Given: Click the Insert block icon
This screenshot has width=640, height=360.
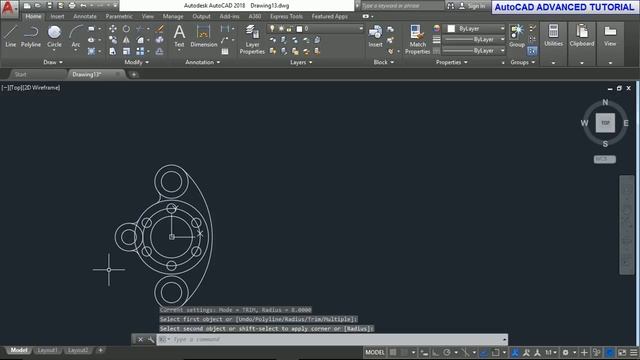Looking at the screenshot, I should [375, 36].
